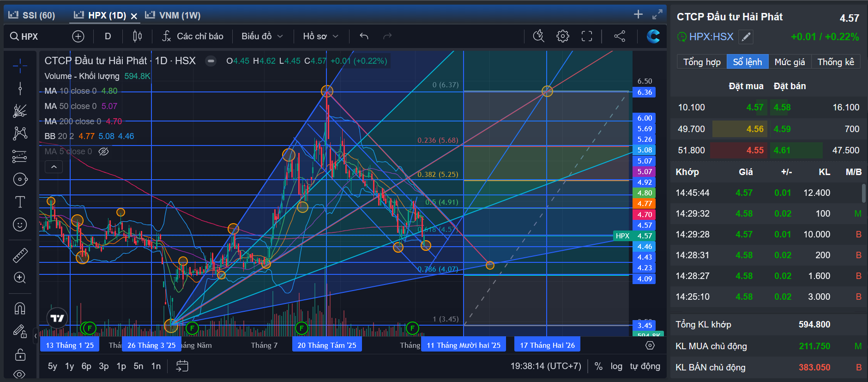Show the hidden MA 5 indicator
This screenshot has height=382, width=868.
click(103, 152)
